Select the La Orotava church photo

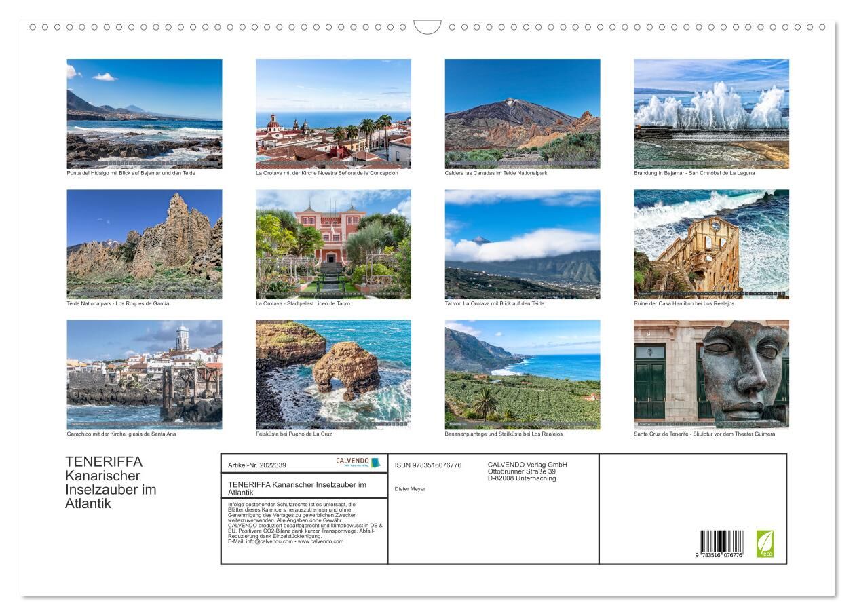point(333,113)
